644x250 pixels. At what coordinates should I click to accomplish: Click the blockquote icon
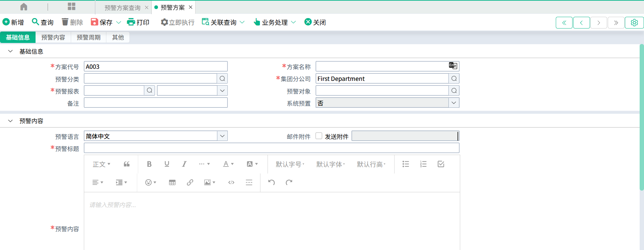pyautogui.click(x=126, y=164)
